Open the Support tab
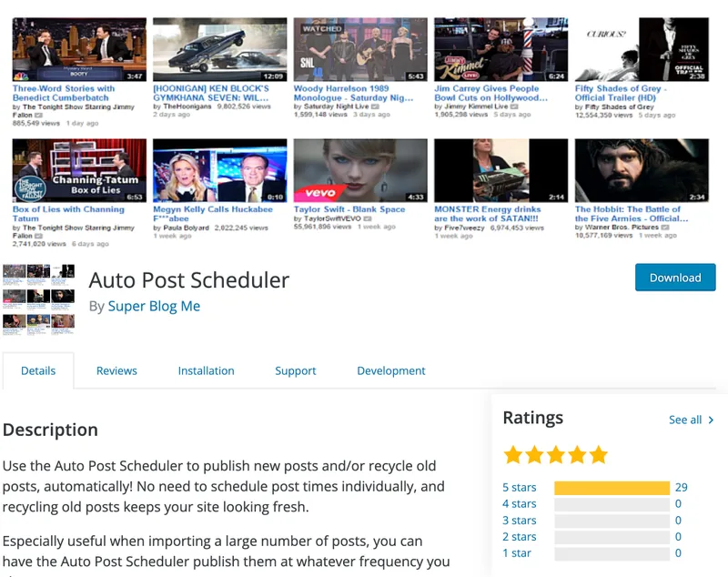The image size is (728, 577). click(295, 371)
